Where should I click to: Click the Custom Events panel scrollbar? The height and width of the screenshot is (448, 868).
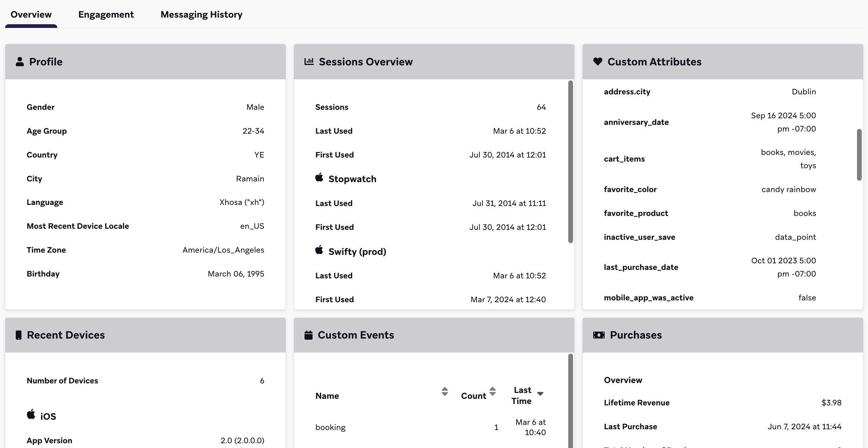[570, 400]
